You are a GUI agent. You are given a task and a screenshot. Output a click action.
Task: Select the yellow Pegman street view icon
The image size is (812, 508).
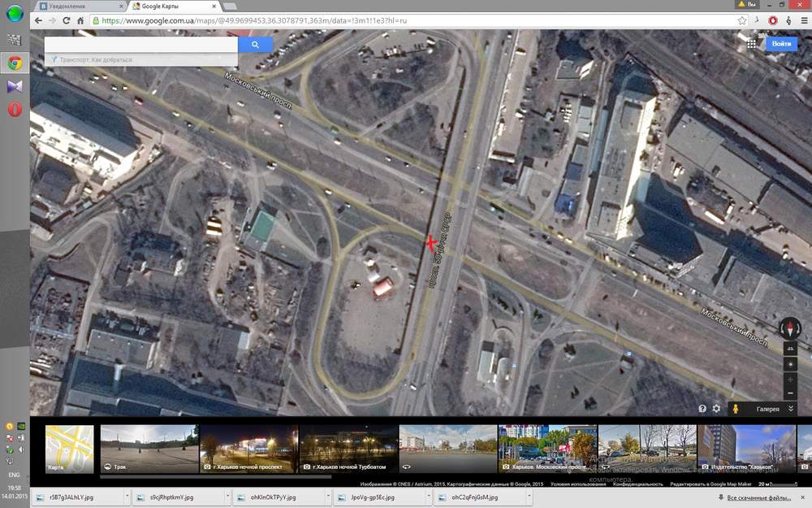pos(736,409)
